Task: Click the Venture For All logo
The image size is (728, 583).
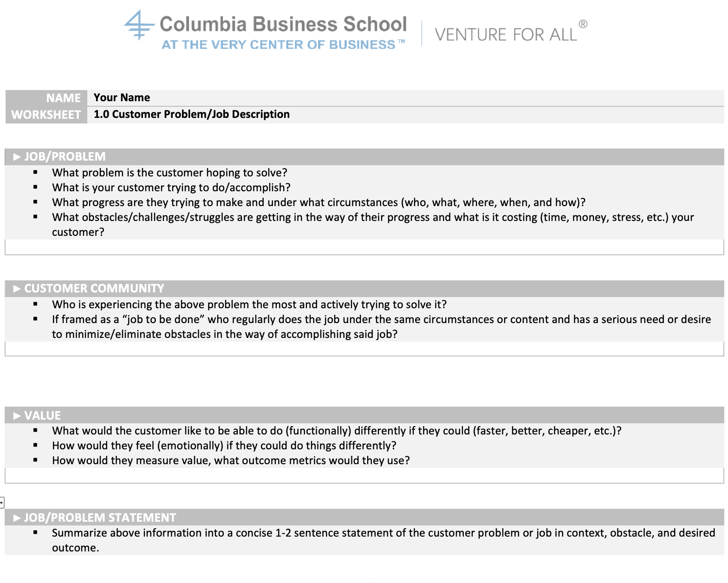Action: 506,35
